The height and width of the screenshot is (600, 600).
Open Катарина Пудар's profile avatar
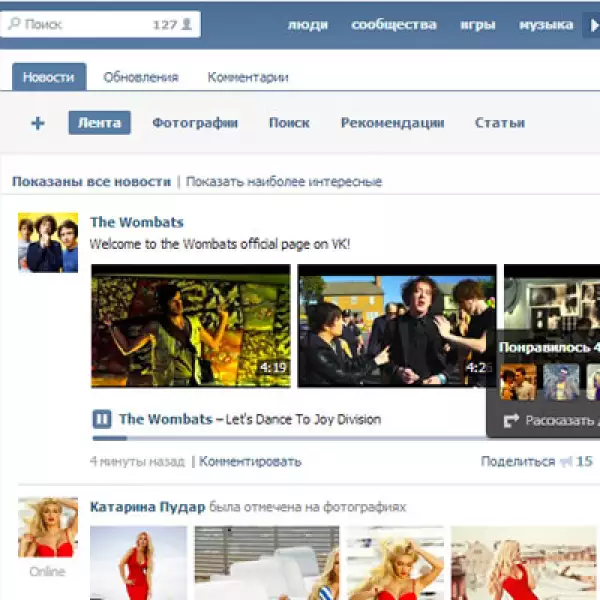click(x=48, y=527)
